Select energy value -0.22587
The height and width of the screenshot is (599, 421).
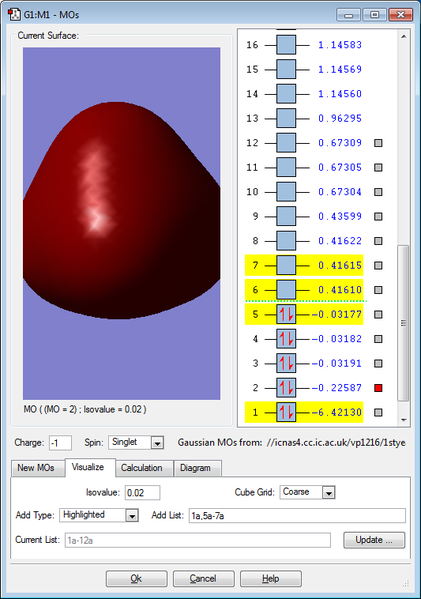point(336,388)
